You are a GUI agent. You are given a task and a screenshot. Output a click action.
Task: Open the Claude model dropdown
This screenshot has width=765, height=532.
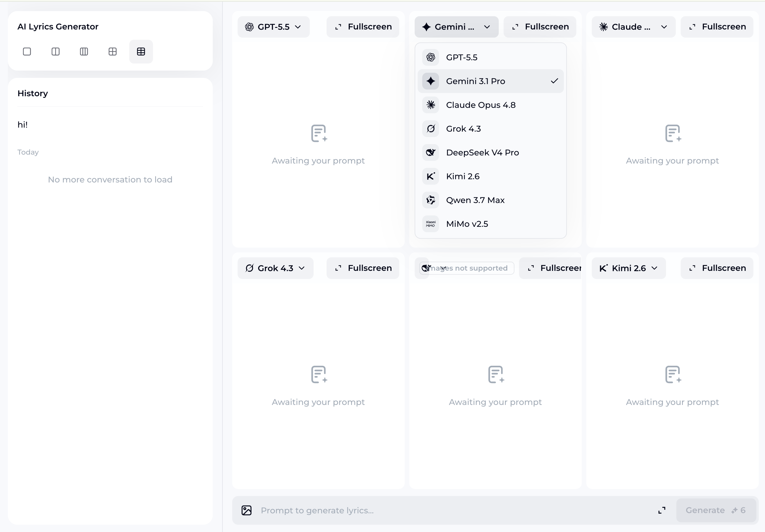tap(633, 27)
